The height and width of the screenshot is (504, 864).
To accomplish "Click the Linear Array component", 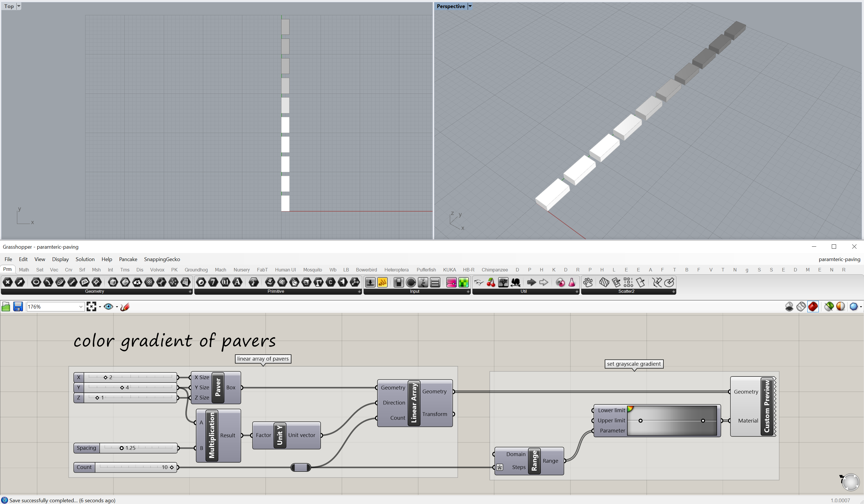I will 414,403.
